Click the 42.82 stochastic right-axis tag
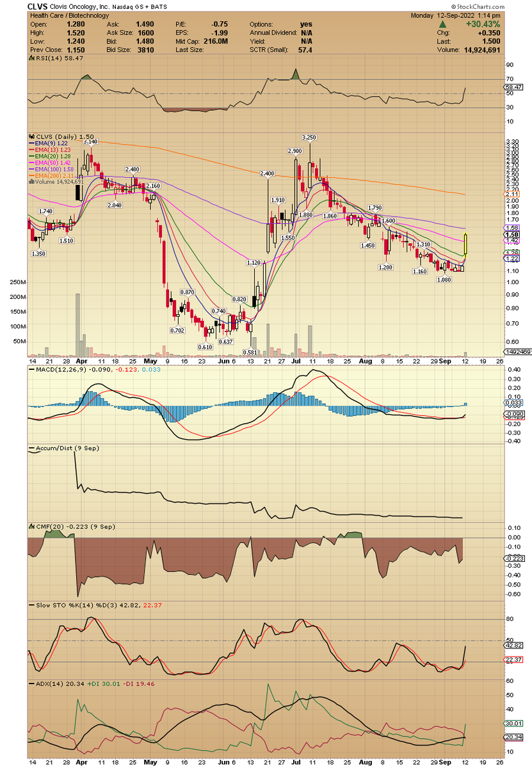532x768 pixels. pyautogui.click(x=514, y=646)
